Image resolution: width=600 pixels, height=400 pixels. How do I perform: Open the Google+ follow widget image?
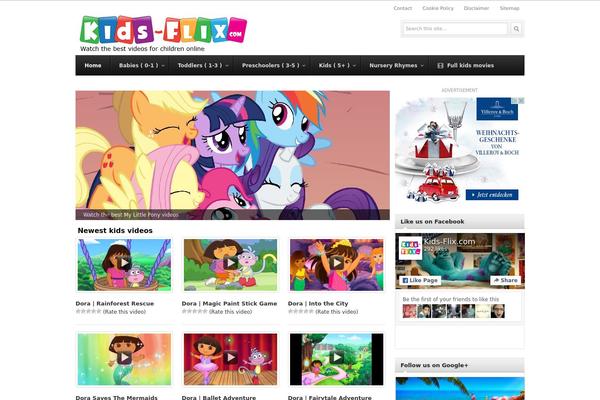point(460,389)
